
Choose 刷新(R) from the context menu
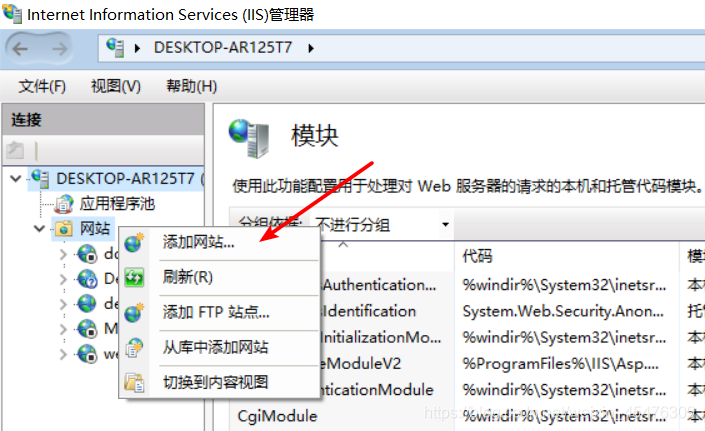tap(219, 277)
